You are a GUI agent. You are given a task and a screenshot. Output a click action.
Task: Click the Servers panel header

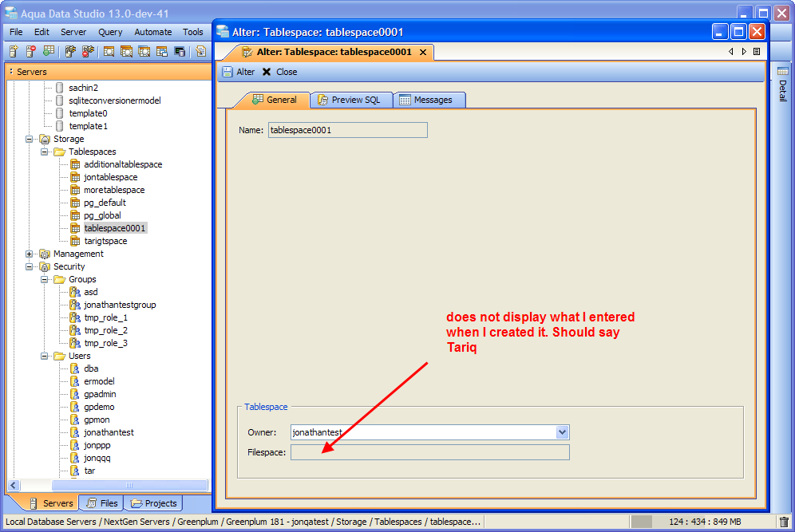tap(109, 72)
